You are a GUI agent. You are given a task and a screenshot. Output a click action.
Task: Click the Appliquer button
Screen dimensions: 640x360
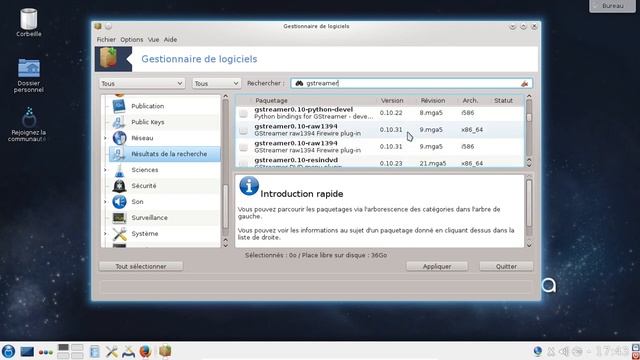pyautogui.click(x=437, y=266)
